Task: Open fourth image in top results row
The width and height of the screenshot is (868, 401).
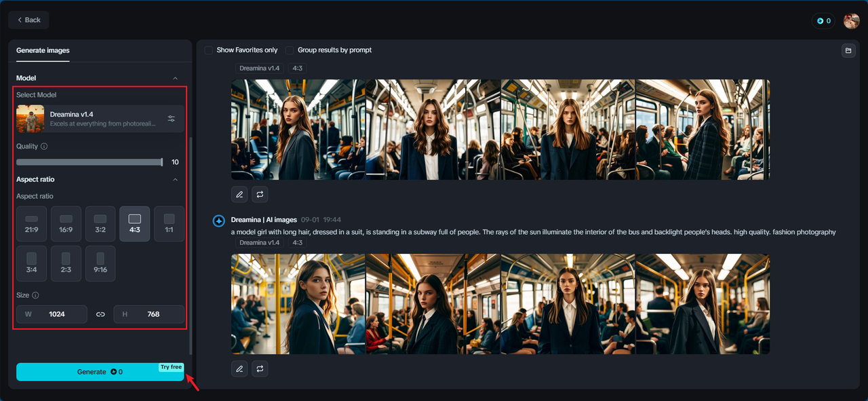Action: 703,130
